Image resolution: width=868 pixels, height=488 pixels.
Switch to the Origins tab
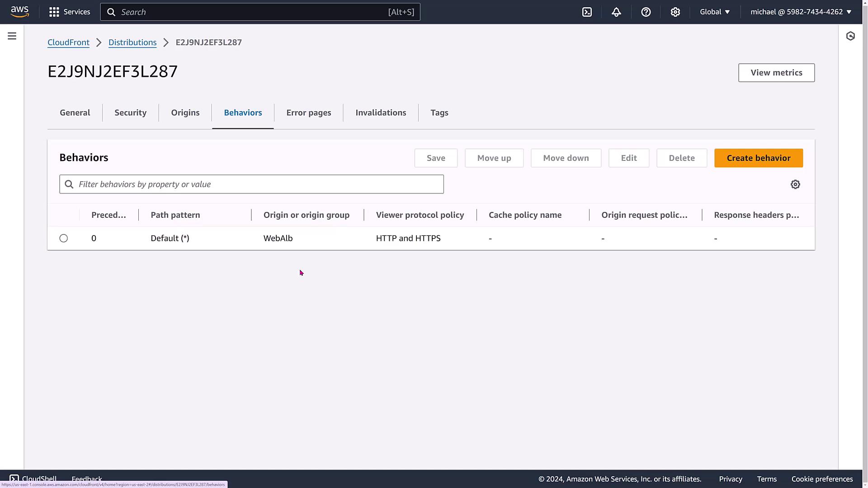[185, 113]
